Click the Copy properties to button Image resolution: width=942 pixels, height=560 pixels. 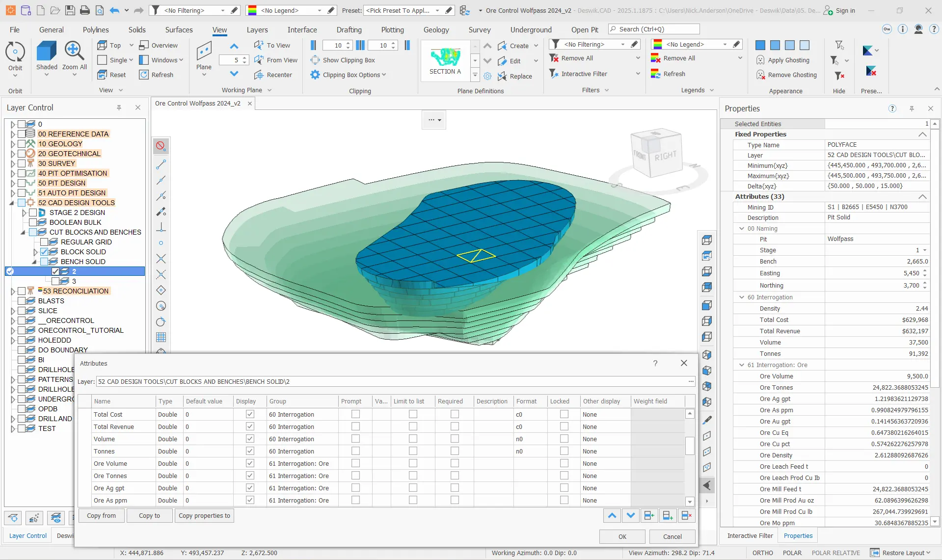[x=204, y=515]
